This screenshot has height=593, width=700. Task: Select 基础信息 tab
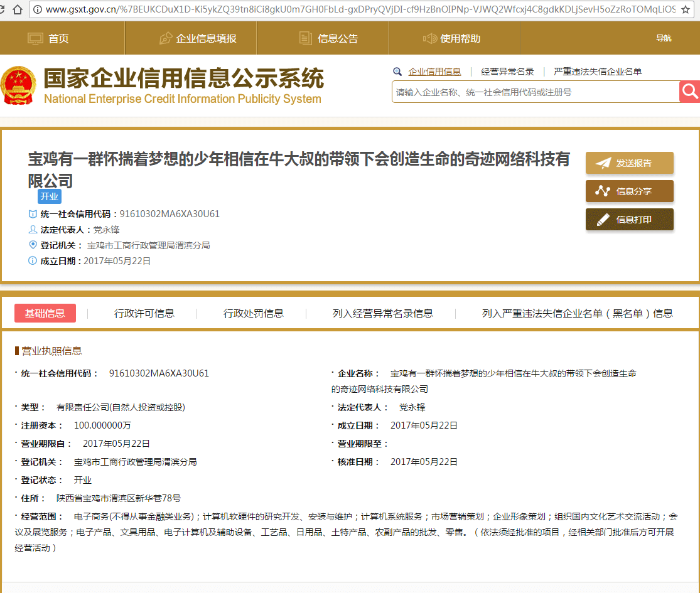coord(45,313)
